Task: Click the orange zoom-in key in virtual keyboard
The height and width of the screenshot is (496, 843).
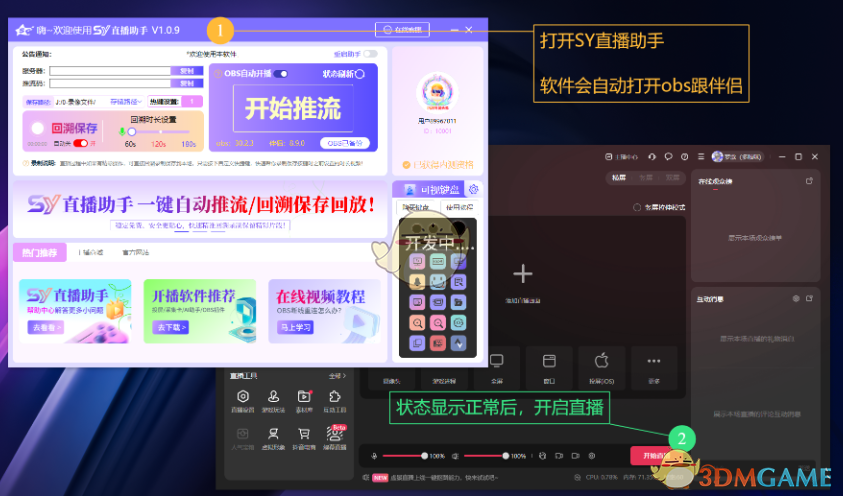Action: [x=417, y=322]
